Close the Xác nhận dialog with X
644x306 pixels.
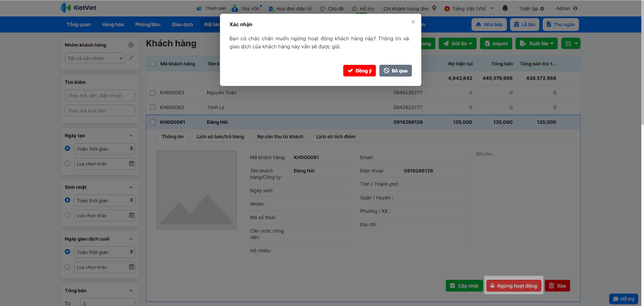[x=413, y=22]
